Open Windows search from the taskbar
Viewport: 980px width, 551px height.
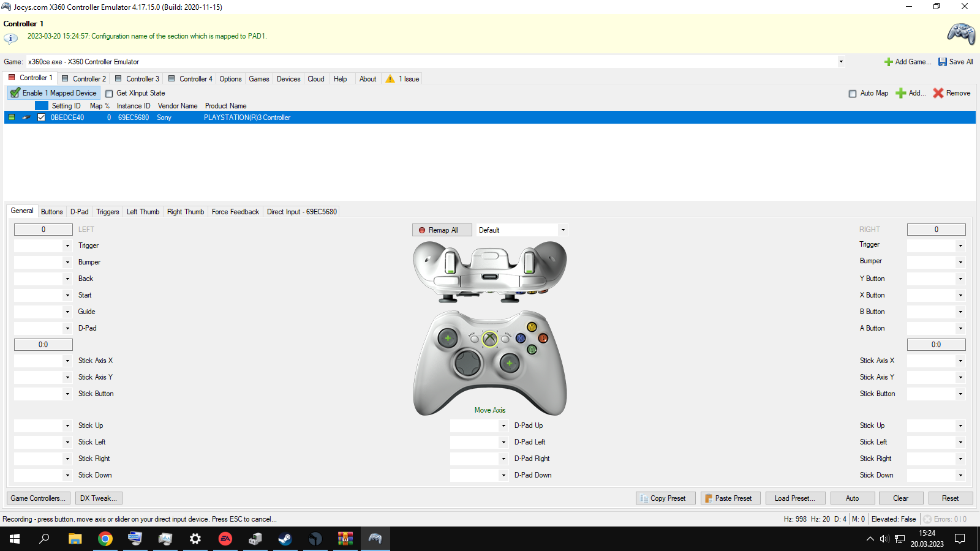click(44, 539)
